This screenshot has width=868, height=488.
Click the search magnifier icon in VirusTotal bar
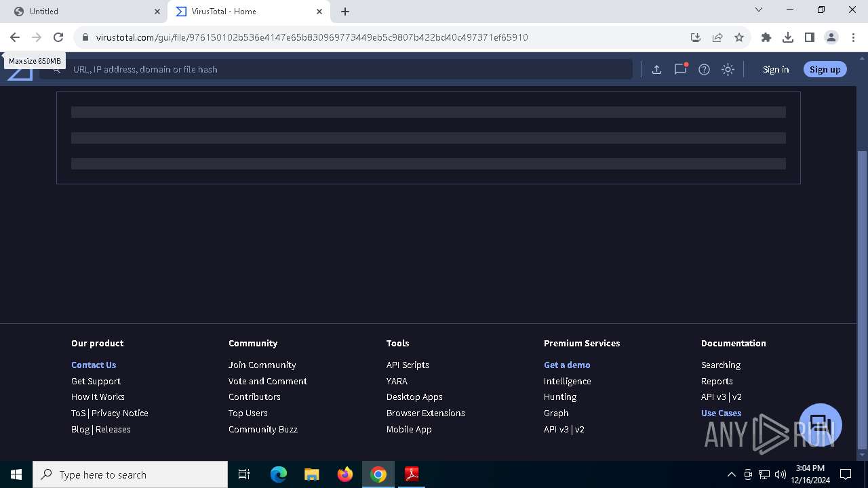pos(57,70)
